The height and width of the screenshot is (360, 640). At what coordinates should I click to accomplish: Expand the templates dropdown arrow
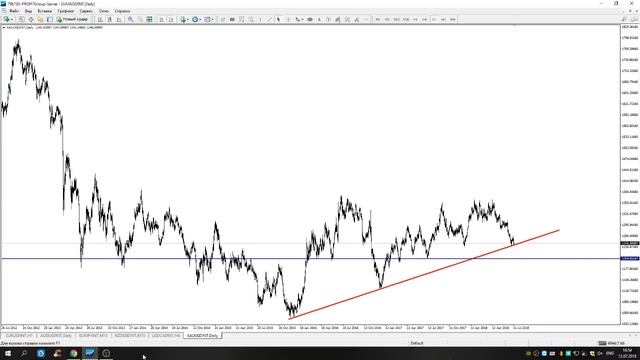[213, 19]
